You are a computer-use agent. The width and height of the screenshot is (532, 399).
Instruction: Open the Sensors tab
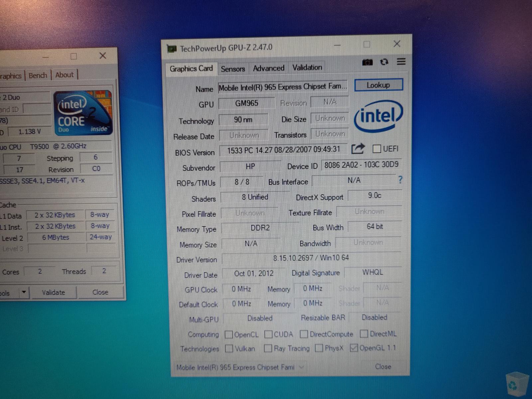[233, 69]
